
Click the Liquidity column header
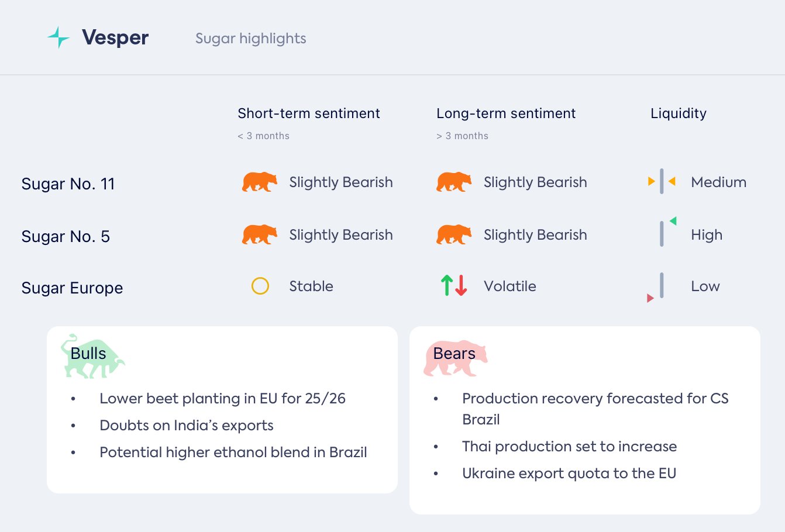click(x=678, y=113)
